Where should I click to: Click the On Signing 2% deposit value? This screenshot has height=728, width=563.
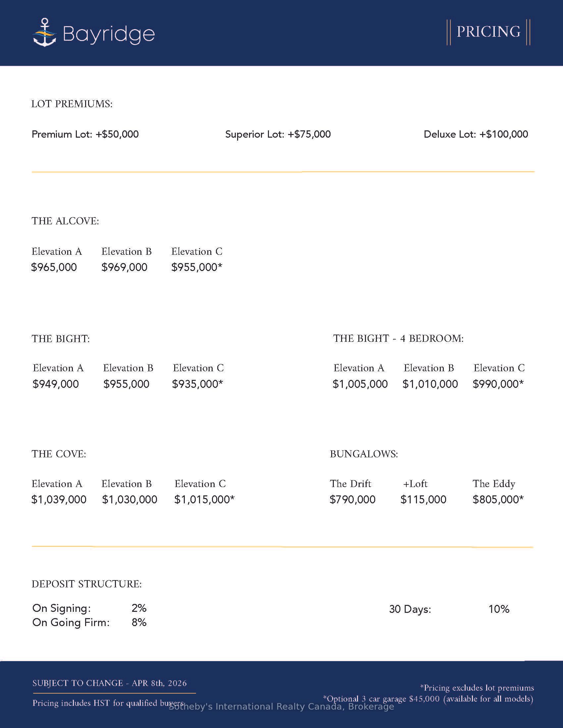[139, 608]
